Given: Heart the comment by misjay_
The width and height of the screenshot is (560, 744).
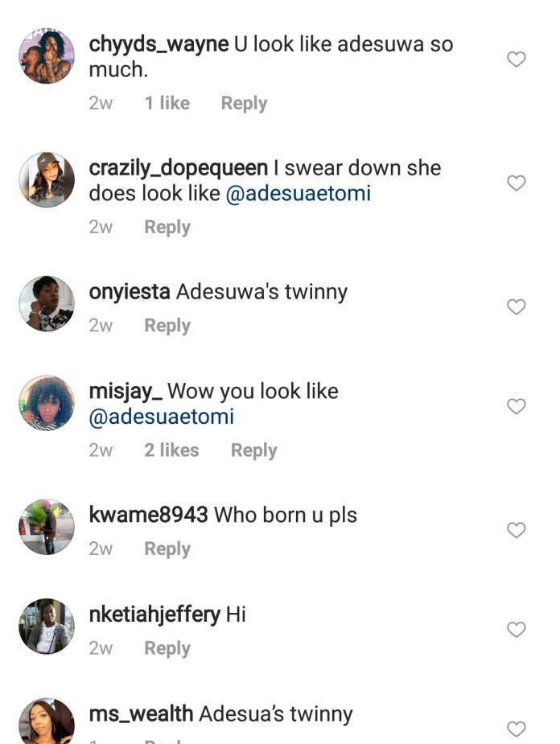Looking at the screenshot, I should click(x=516, y=407).
